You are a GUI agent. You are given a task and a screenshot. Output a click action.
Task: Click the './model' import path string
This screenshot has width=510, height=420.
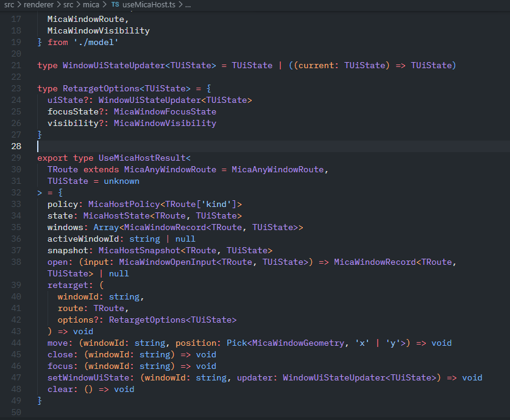[x=96, y=42]
